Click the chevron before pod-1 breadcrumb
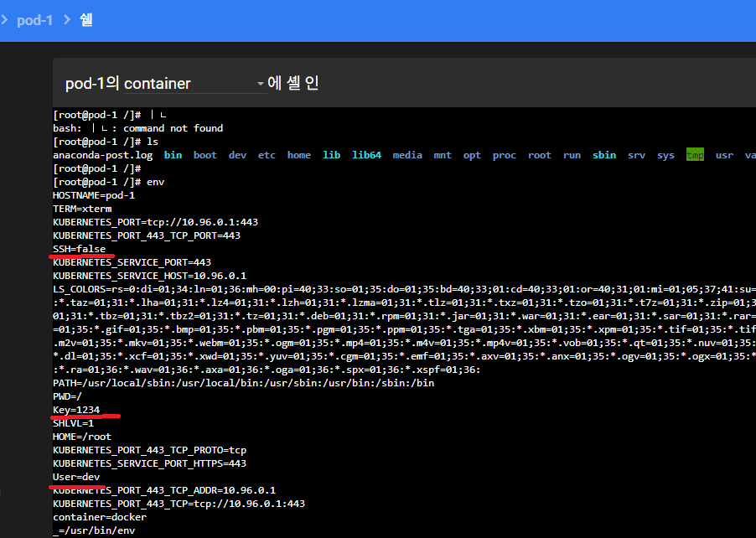The height and width of the screenshot is (538, 756). (5, 20)
